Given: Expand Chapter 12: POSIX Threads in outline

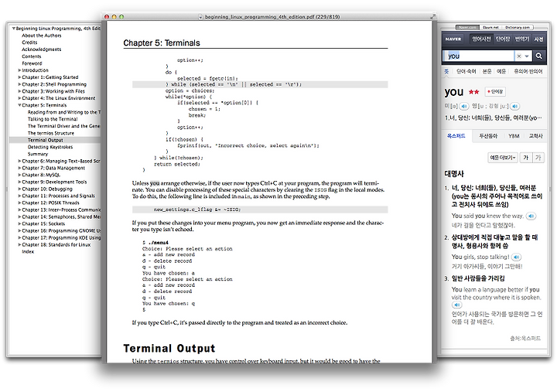Looking at the screenshot, I should [x=19, y=203].
